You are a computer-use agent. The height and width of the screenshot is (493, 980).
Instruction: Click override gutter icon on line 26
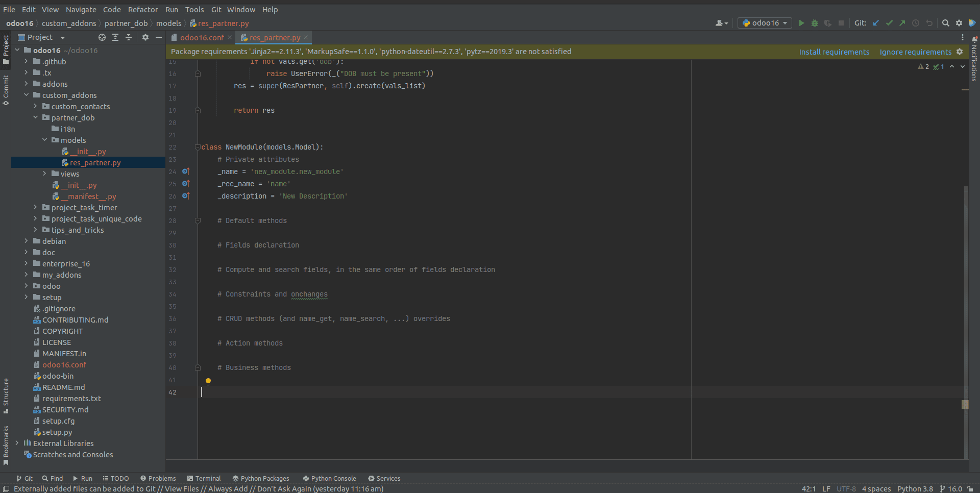point(186,196)
